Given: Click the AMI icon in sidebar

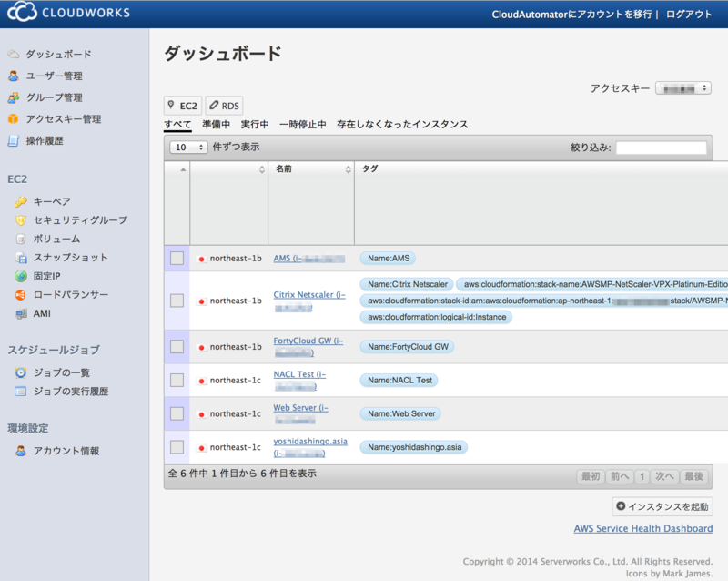Looking at the screenshot, I should click(21, 314).
